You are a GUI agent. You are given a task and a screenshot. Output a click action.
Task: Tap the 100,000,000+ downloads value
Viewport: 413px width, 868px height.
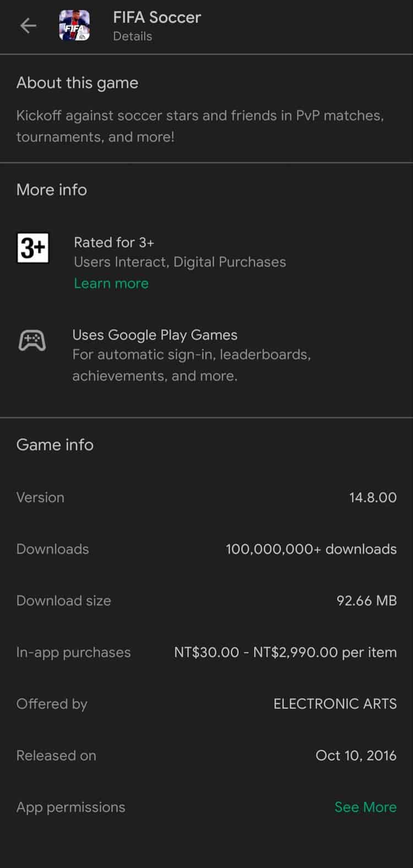pyautogui.click(x=311, y=549)
